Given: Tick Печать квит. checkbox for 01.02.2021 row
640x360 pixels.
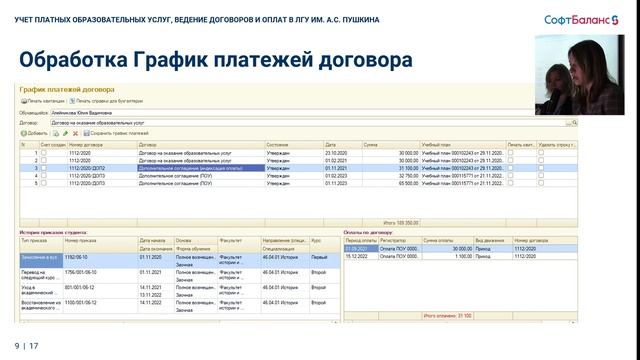Looking at the screenshot, I should tap(510, 160).
